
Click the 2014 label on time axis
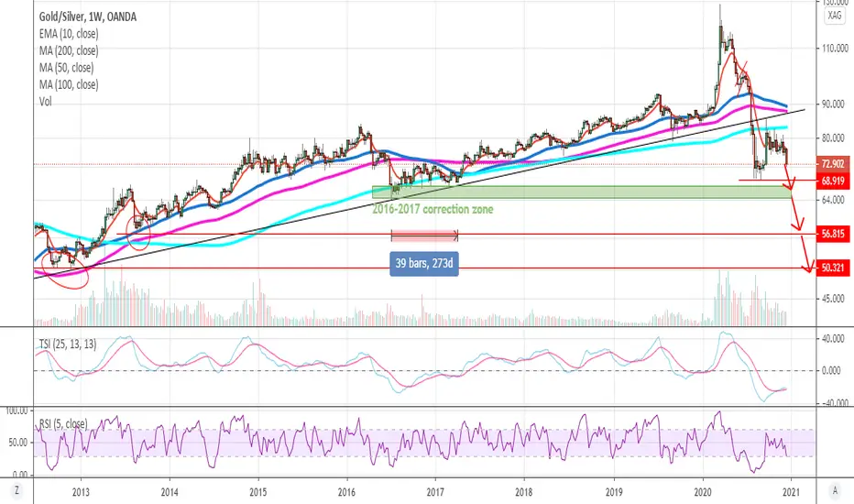(x=170, y=493)
